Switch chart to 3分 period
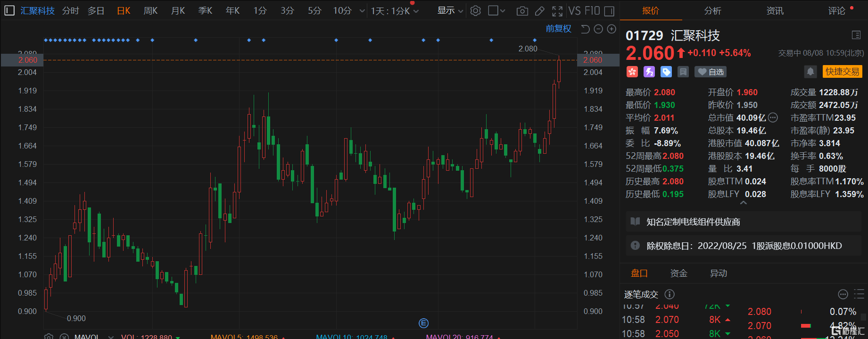This screenshot has width=868, height=339. 288,10
